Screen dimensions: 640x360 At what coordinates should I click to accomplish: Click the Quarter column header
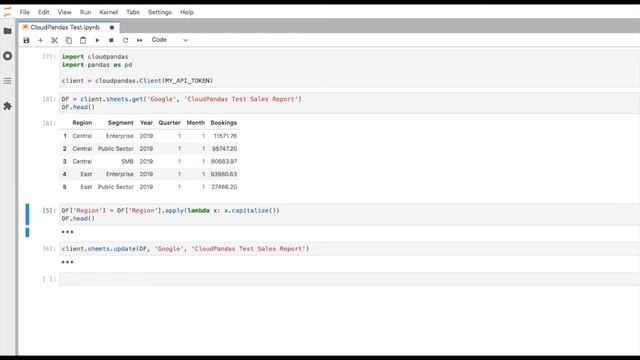[169, 122]
